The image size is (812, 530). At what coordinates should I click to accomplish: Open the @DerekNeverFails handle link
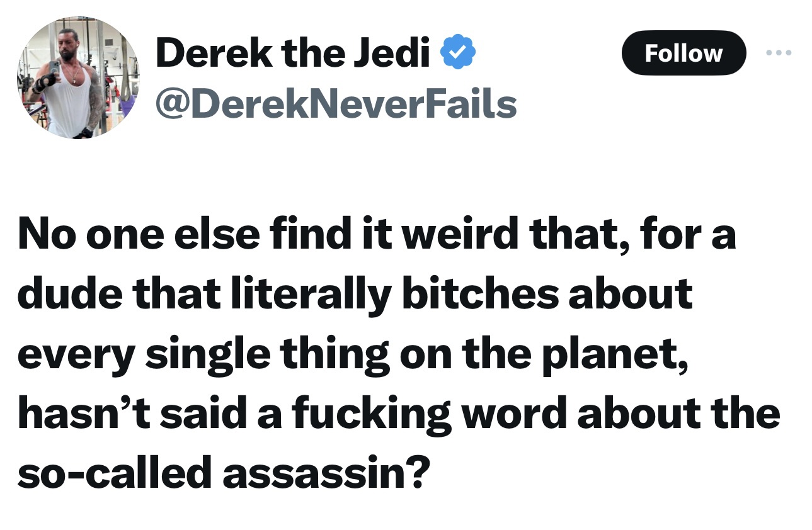tap(336, 104)
